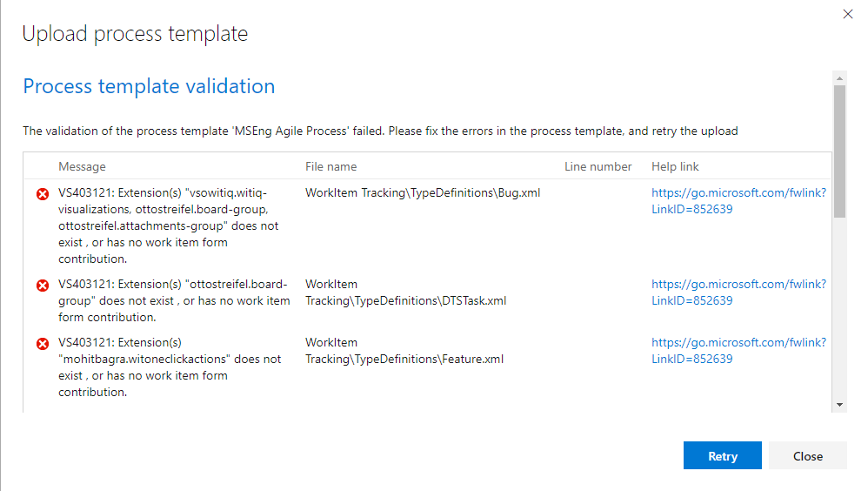
Task: Click the error icon for the DTSTask.xml row
Action: 42,285
